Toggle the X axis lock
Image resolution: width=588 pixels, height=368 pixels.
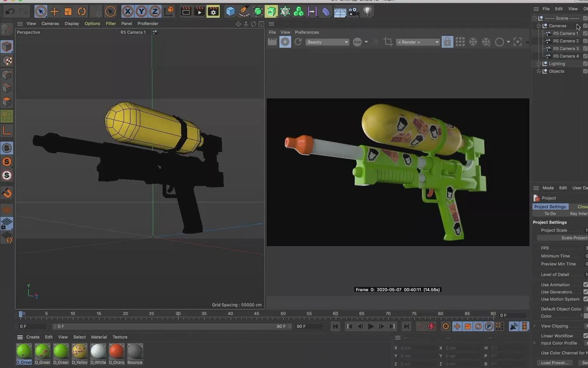128,11
